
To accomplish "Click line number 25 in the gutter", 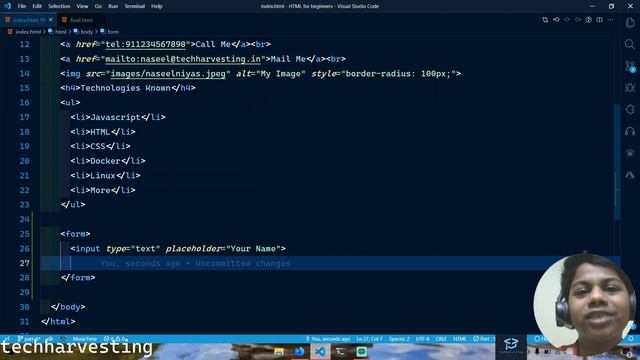I will pyautogui.click(x=24, y=234).
